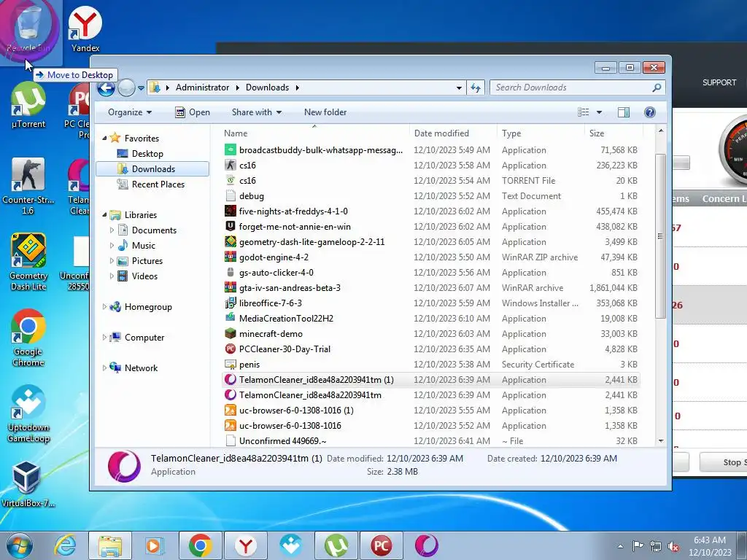Image resolution: width=747 pixels, height=560 pixels.
Task: Launch Internet Explorer from the taskbar
Action: coord(65,545)
